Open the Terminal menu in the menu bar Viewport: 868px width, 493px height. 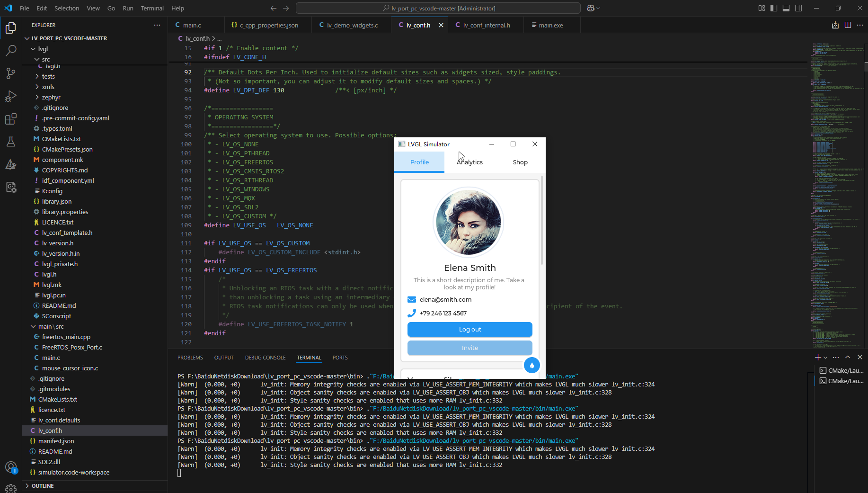[x=152, y=8]
